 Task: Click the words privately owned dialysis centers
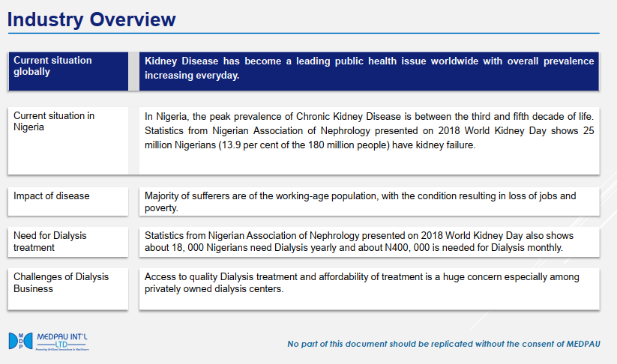pos(214,289)
